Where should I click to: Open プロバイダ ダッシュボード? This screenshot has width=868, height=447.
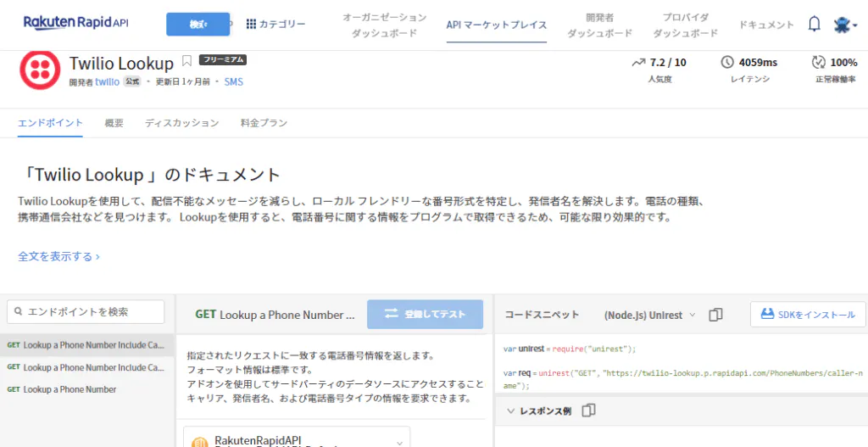coord(685,25)
